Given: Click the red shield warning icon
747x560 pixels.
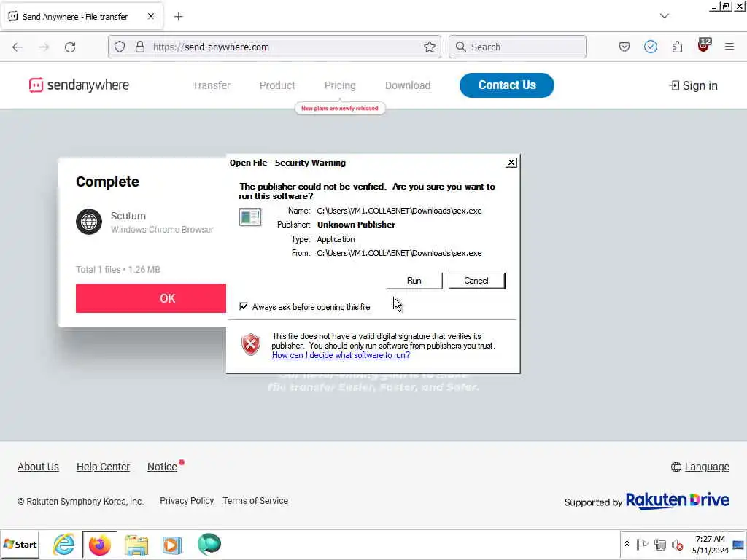Looking at the screenshot, I should (251, 345).
